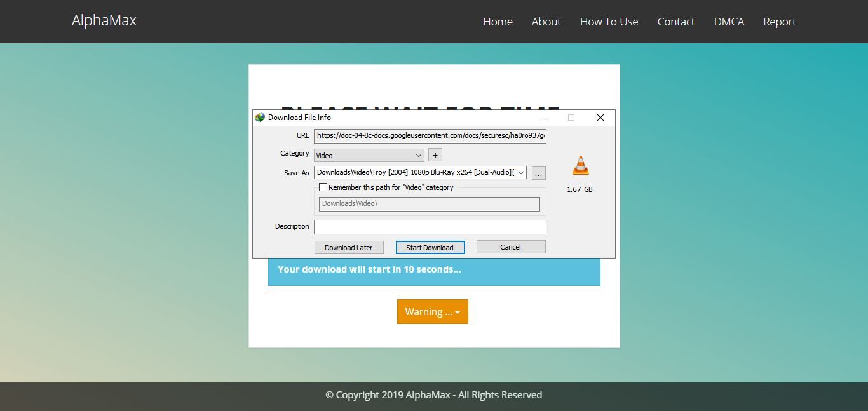Click the AlphaMax site logo
Image resolution: width=868 pixels, height=411 pixels.
[104, 20]
